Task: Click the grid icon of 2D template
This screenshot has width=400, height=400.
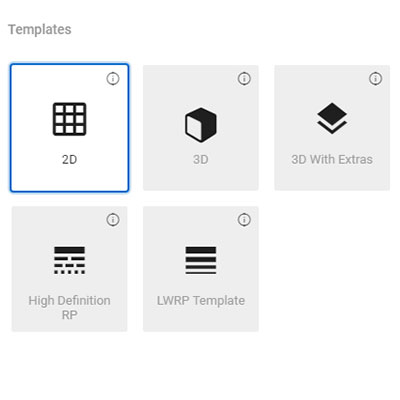Action: tap(69, 119)
